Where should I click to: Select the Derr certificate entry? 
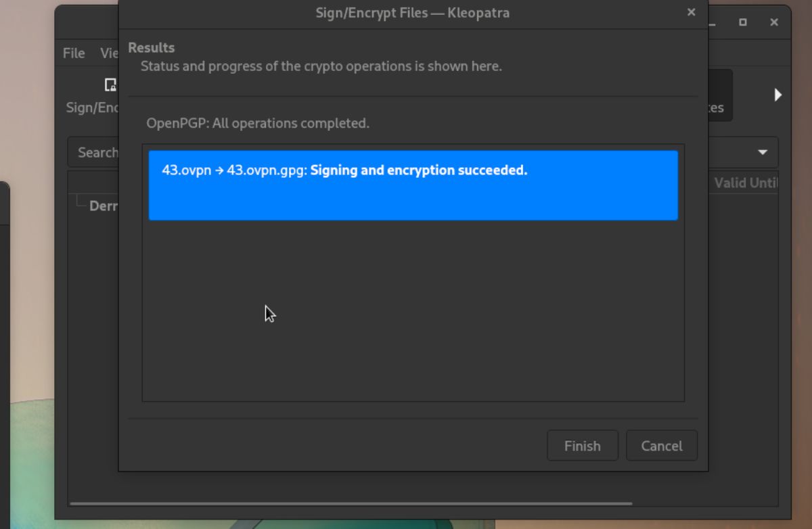click(104, 206)
